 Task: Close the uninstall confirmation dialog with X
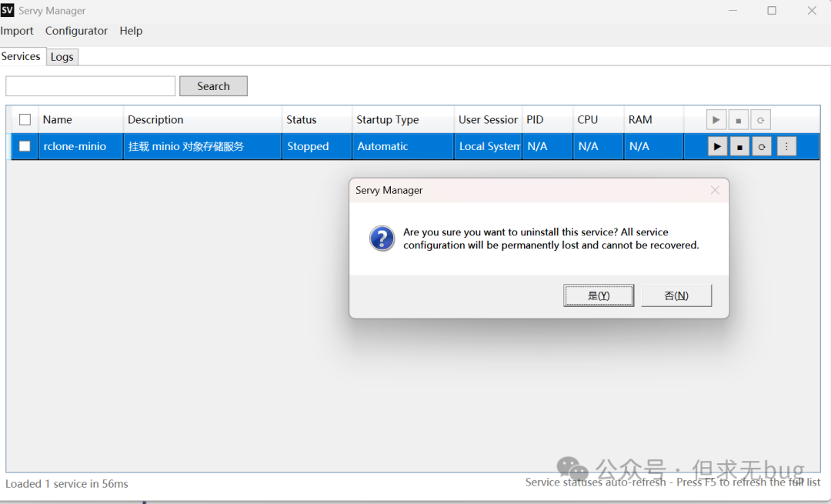[x=715, y=190]
